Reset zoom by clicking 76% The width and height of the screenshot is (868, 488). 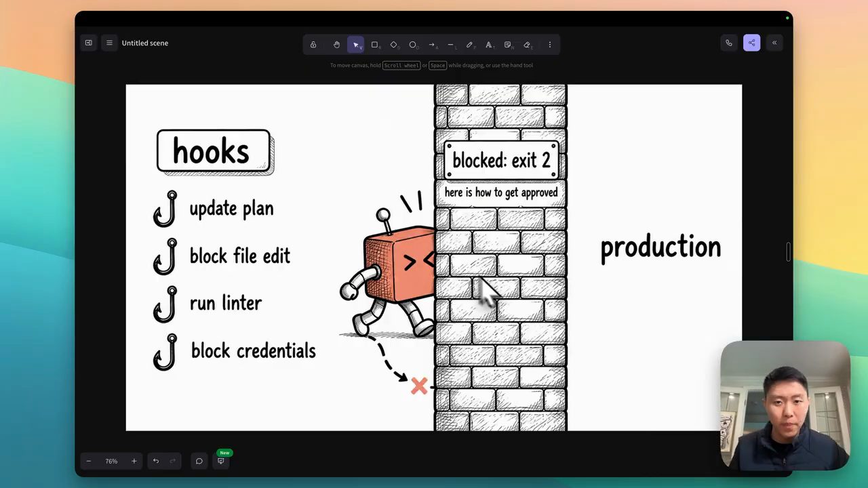pos(111,461)
